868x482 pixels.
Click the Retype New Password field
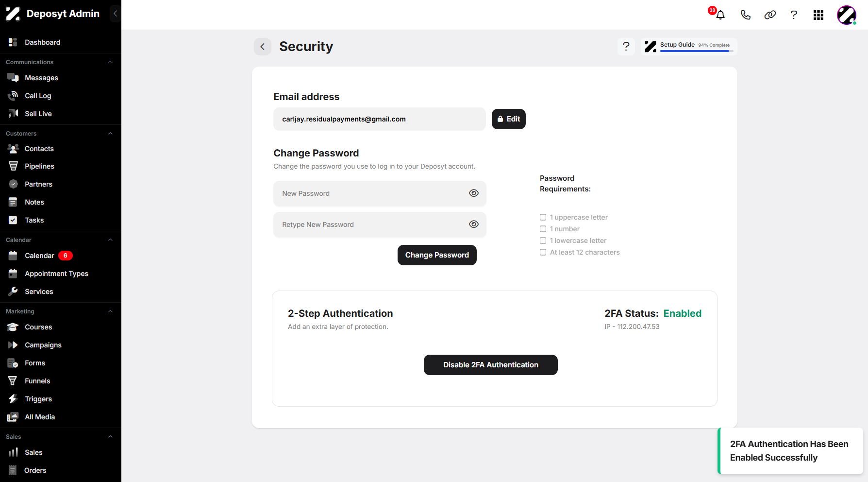pyautogui.click(x=380, y=224)
